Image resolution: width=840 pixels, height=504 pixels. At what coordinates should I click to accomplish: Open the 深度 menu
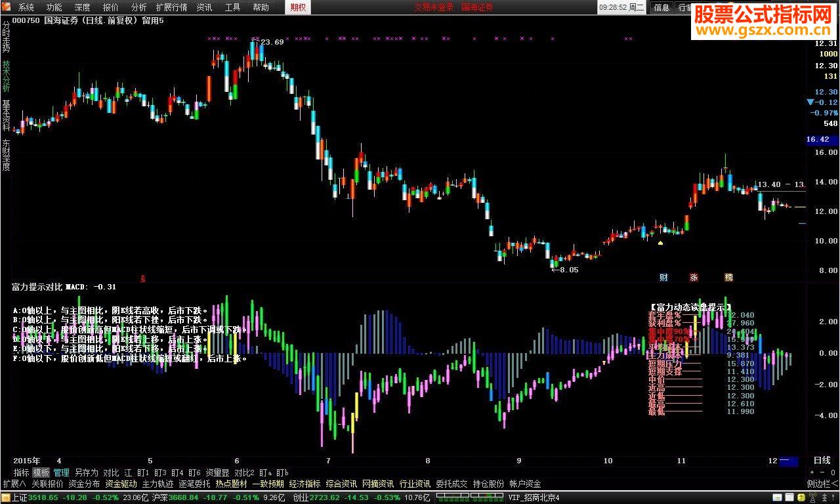83,7
